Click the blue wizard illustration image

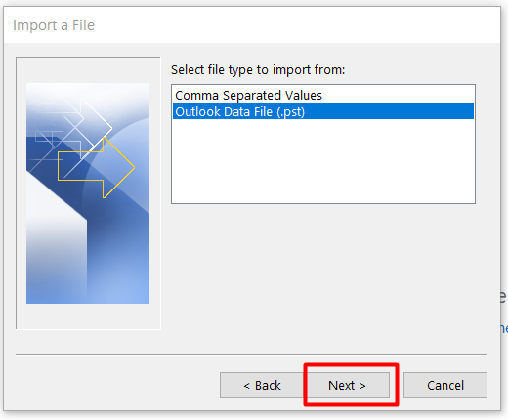point(88,193)
